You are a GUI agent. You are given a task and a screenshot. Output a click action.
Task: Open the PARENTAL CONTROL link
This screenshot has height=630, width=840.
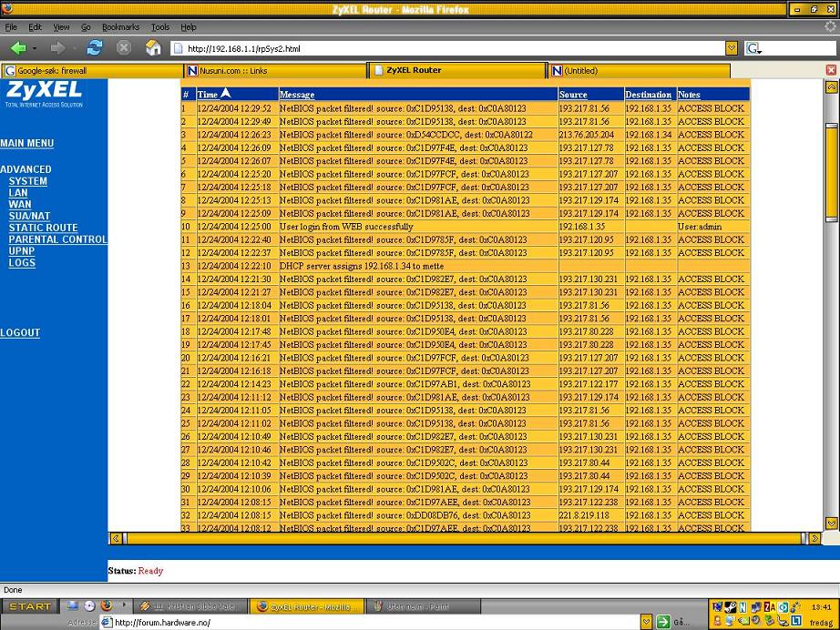[x=58, y=239]
